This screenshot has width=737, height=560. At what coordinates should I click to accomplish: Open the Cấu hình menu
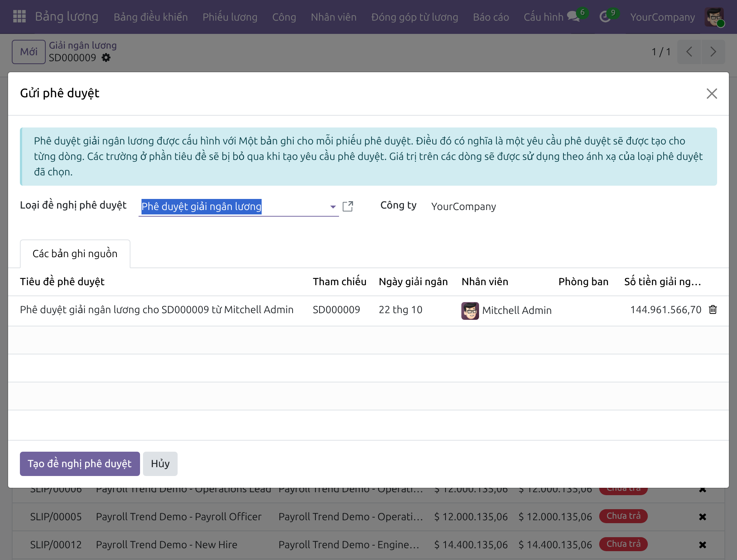click(x=544, y=17)
